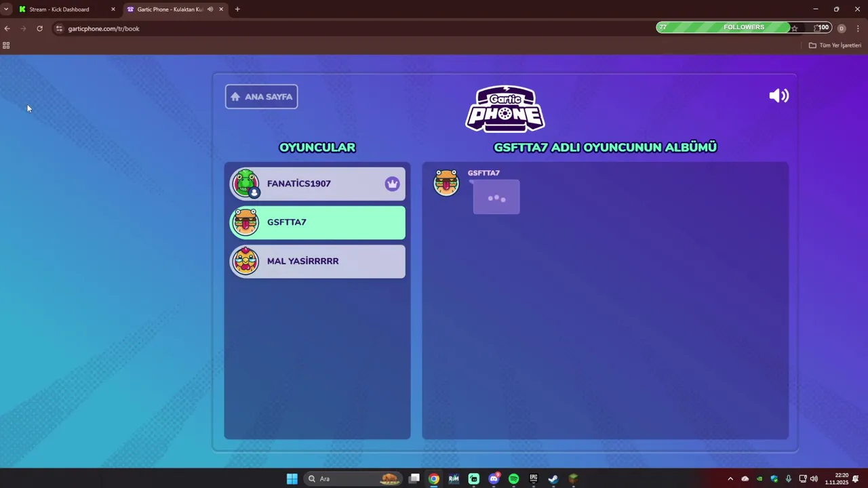Open the Chrome three-dot menu
Viewport: 868px width, 488px height.
(x=858, y=28)
